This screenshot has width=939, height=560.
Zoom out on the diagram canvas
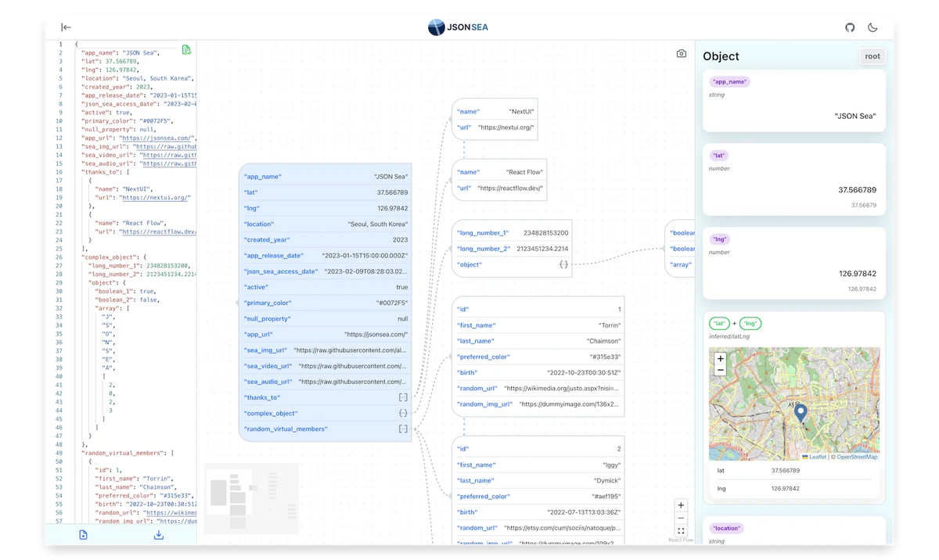(x=681, y=518)
